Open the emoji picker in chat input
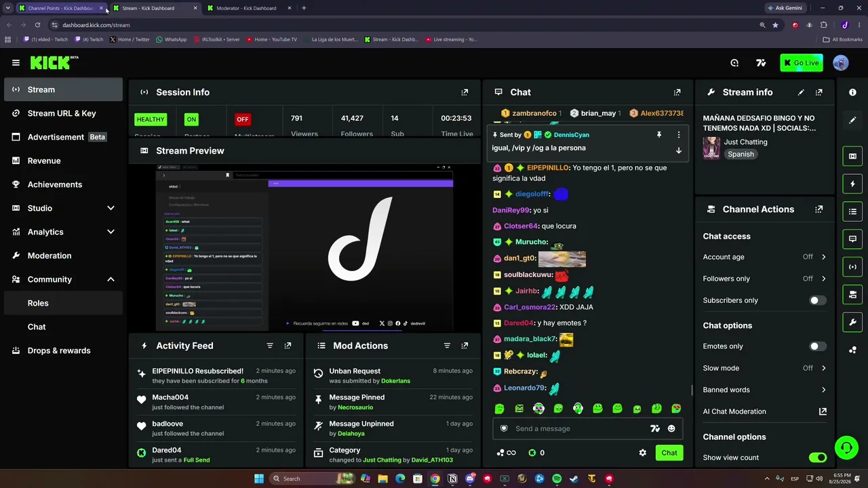The height and width of the screenshot is (488, 868). point(671,428)
